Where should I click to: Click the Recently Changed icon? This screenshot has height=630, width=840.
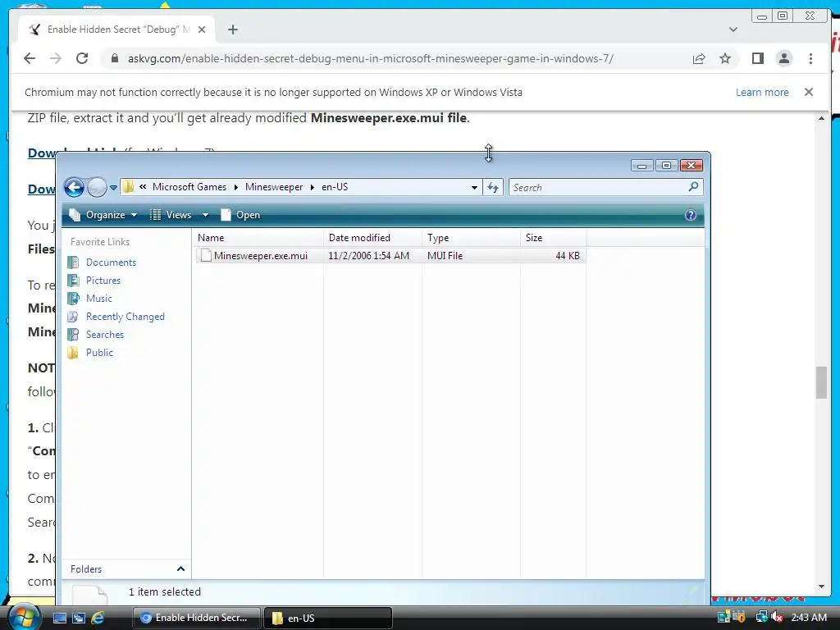pos(73,317)
